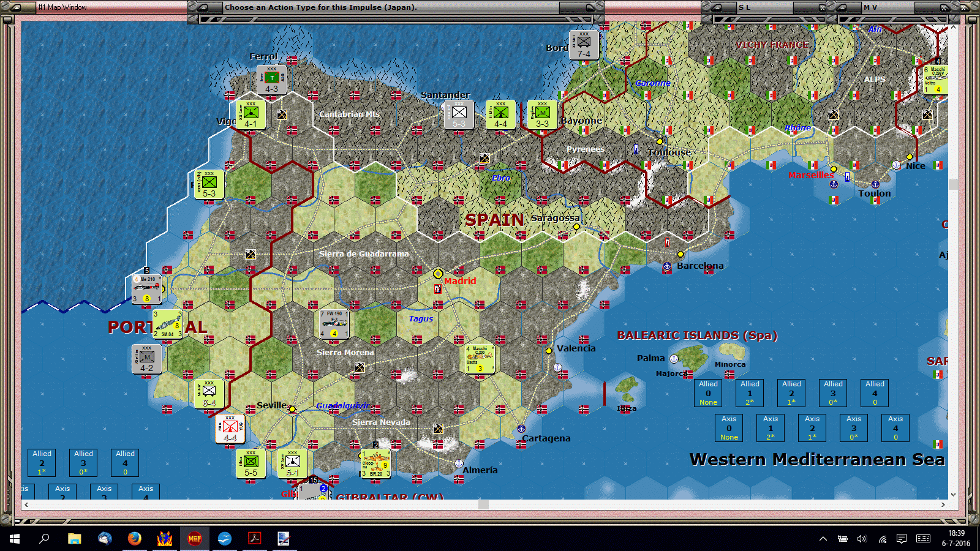Click the 'BALEARIC ISLANDS (Spa)' label
This screenshot has width=980, height=551.
tap(697, 335)
